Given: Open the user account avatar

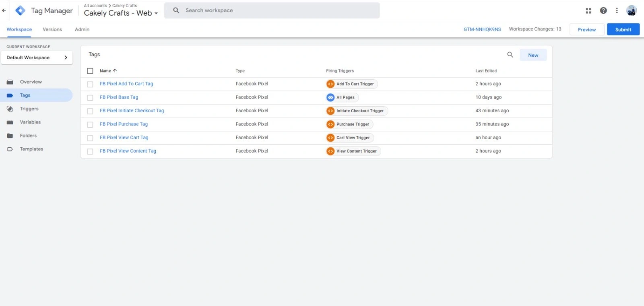Looking at the screenshot, I should click(631, 11).
